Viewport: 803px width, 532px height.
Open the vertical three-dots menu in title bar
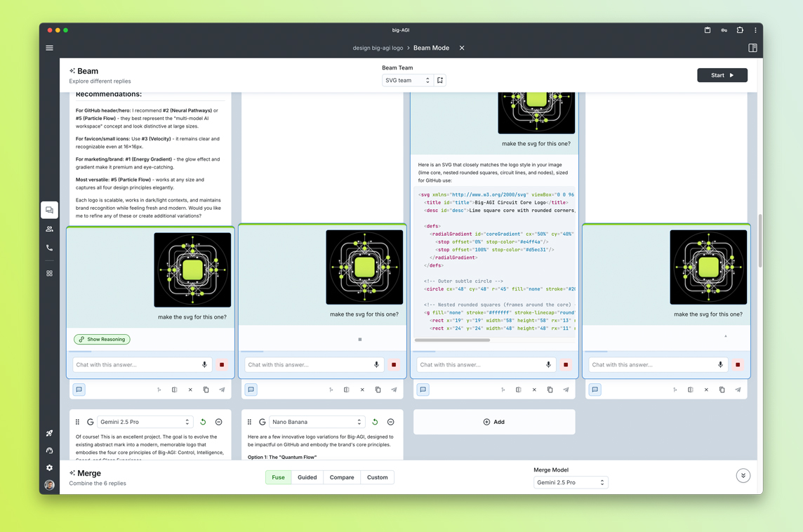point(755,30)
